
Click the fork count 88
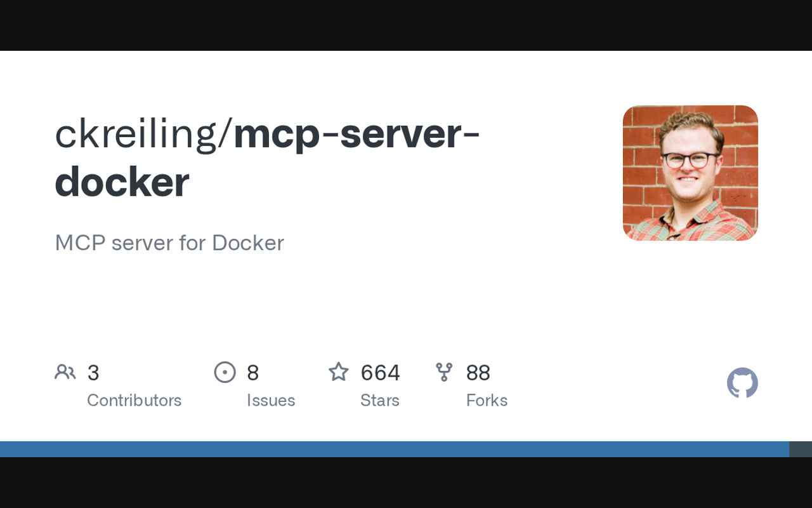point(478,373)
